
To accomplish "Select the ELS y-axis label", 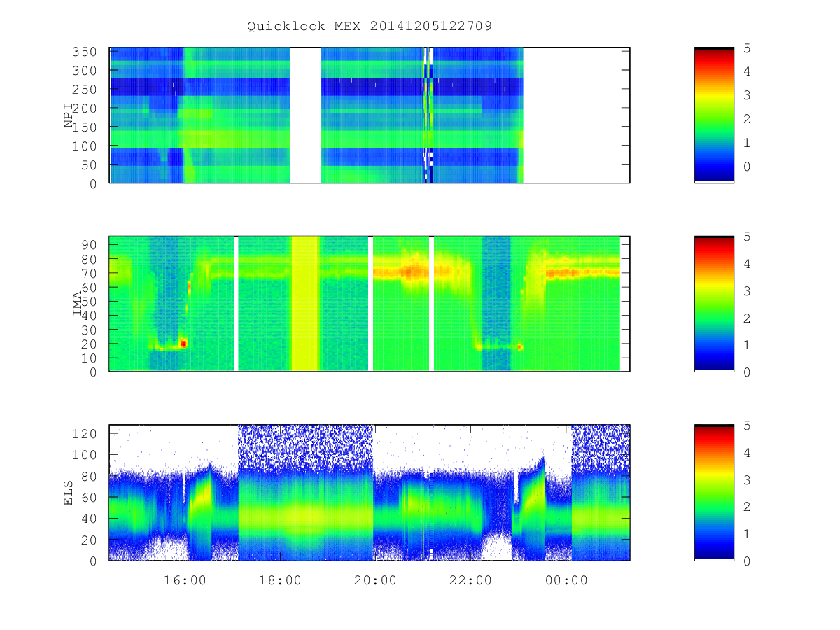I will tap(69, 492).
